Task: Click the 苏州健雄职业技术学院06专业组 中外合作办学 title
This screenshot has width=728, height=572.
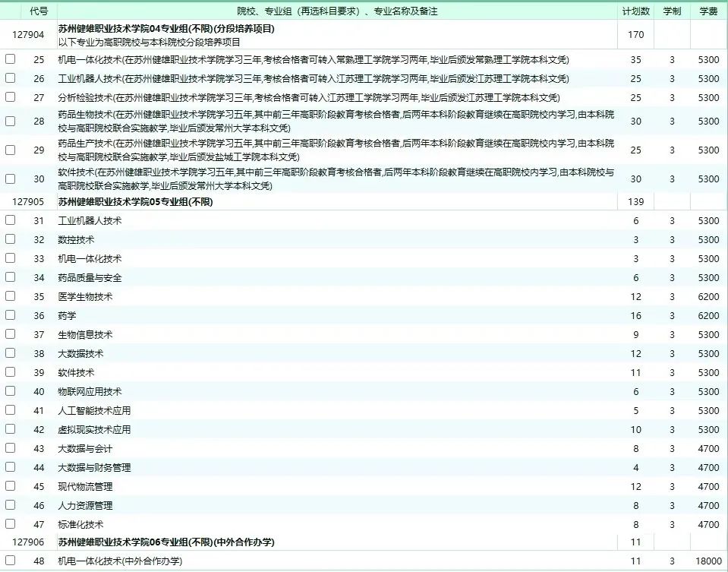Action: point(166,542)
